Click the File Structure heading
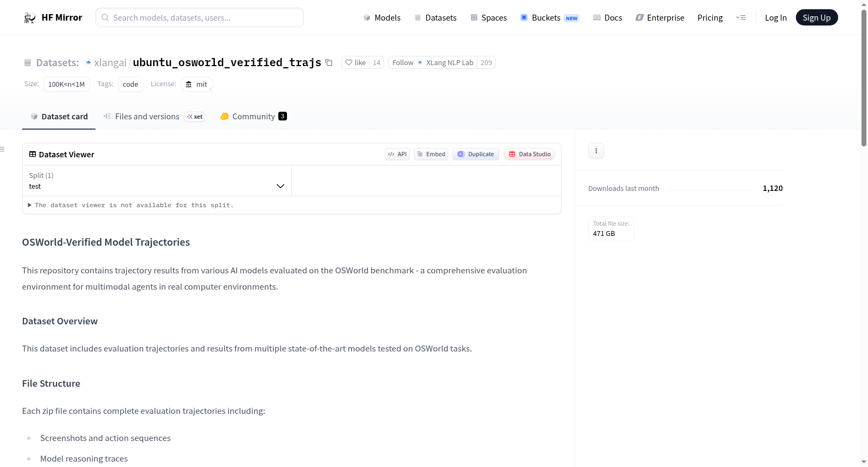The width and height of the screenshot is (868, 467). [51, 383]
